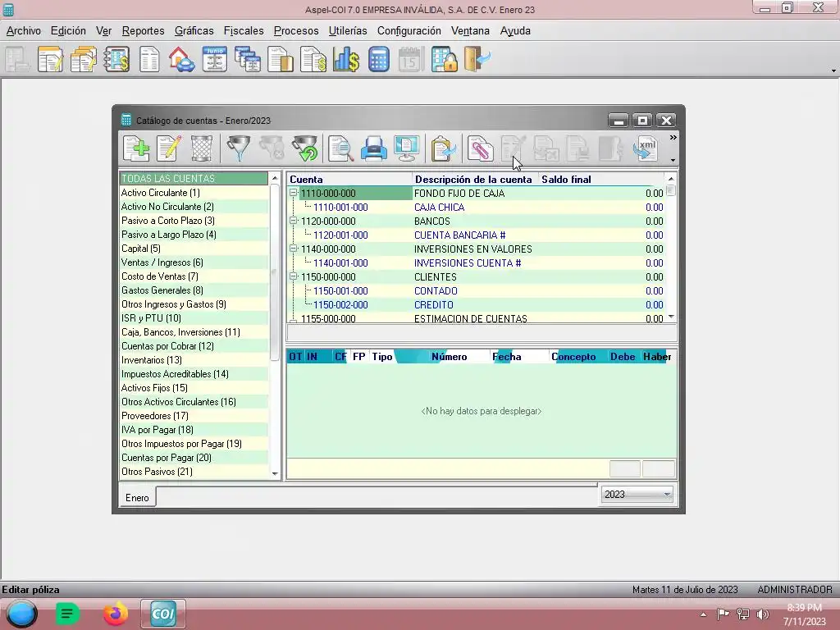Open the main toolbar options arrow

click(x=833, y=71)
